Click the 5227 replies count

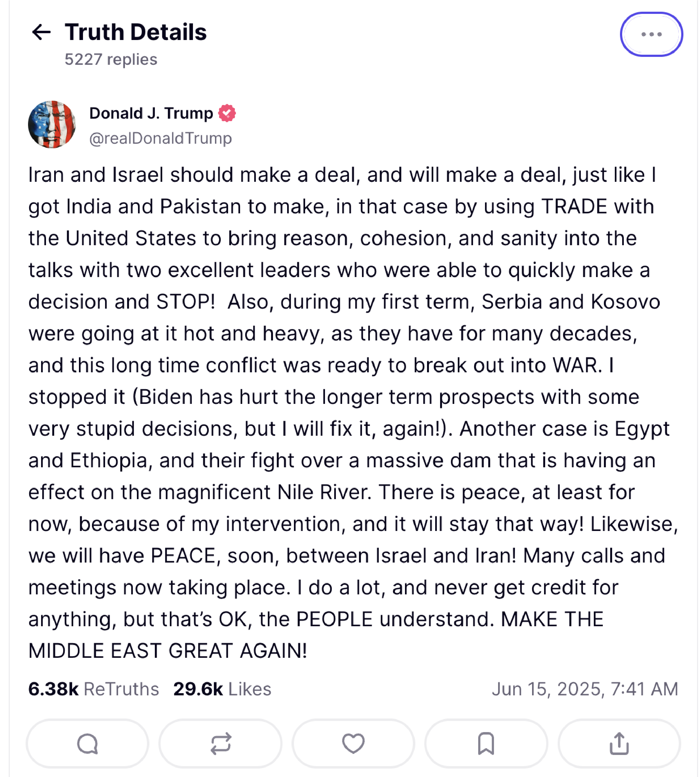click(x=111, y=60)
